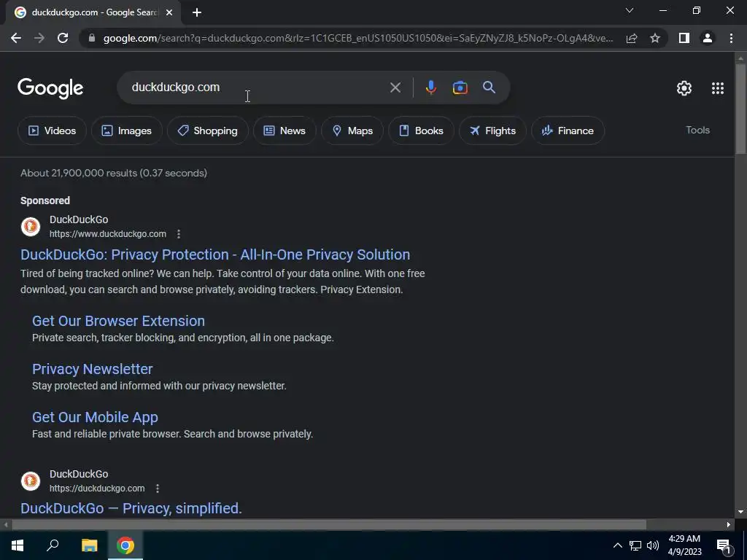
Task: Click in the duckduckgo.com search field
Action: point(258,87)
